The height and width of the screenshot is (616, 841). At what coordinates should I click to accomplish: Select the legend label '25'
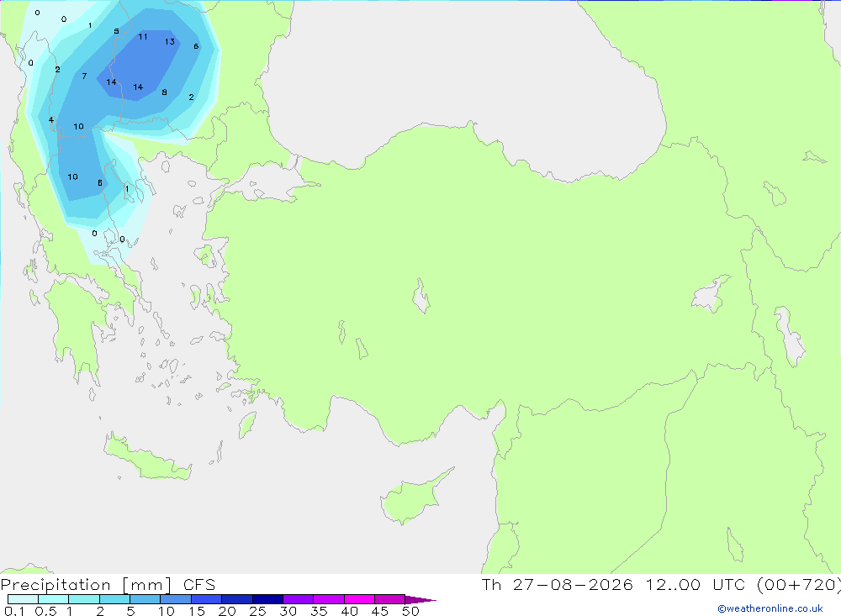[258, 611]
